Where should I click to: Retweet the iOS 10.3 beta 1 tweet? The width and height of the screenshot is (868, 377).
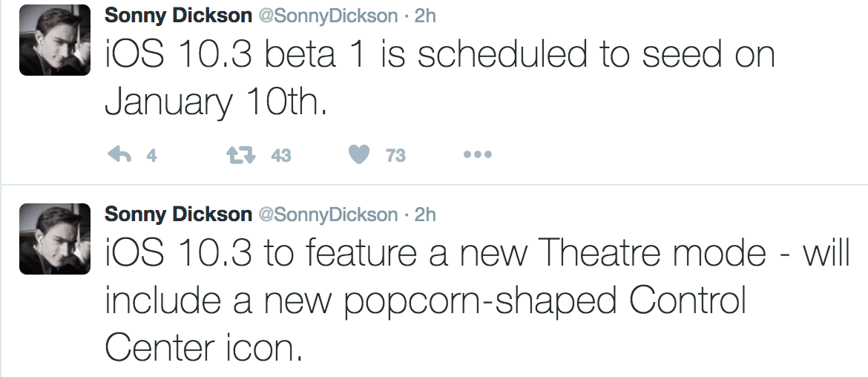[x=238, y=155]
